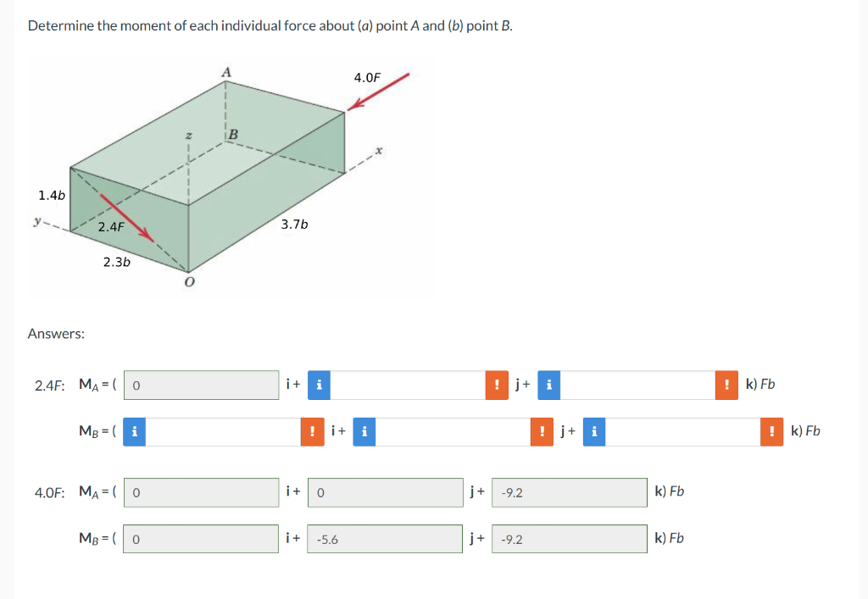Select the 4.0F MB k field showing -9.2

(x=569, y=539)
